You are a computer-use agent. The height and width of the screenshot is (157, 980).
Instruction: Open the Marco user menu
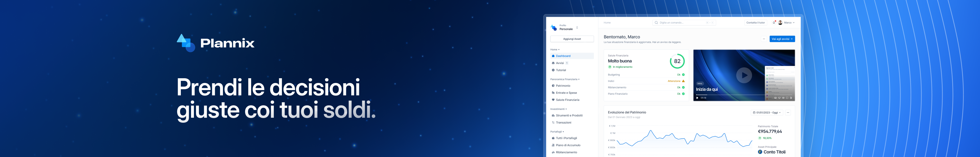tap(786, 23)
